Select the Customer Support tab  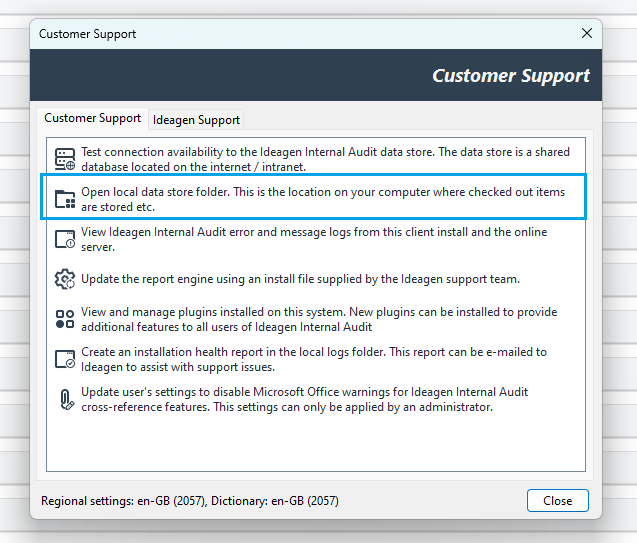click(x=92, y=118)
